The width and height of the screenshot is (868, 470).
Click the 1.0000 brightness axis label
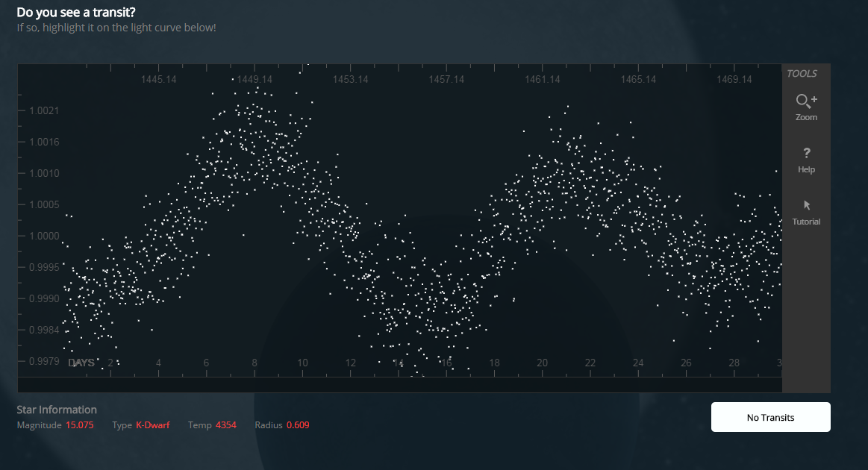[x=44, y=236]
